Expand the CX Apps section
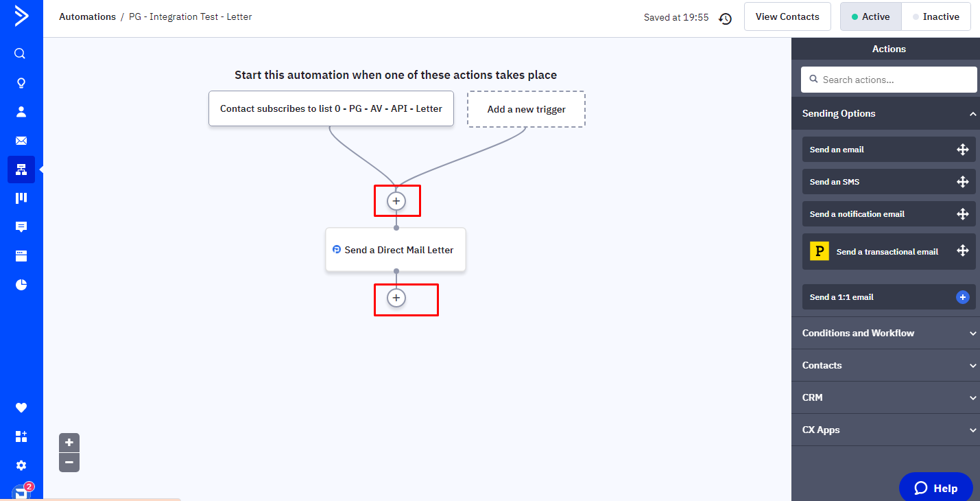 point(972,430)
